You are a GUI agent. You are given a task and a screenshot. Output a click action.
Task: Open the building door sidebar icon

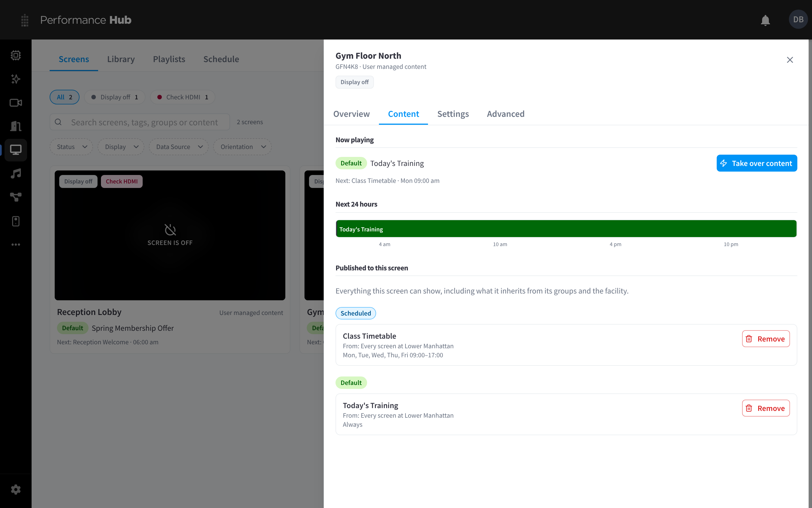point(16,126)
